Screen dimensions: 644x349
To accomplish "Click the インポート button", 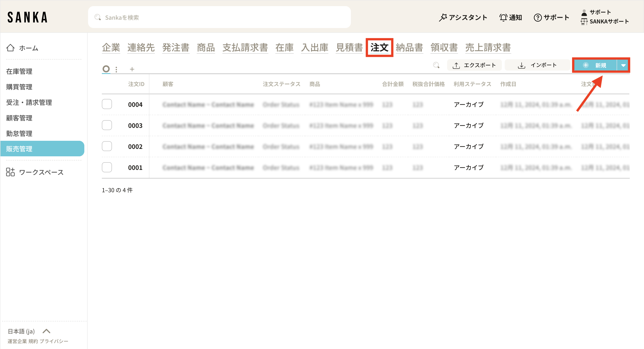I will (x=537, y=65).
